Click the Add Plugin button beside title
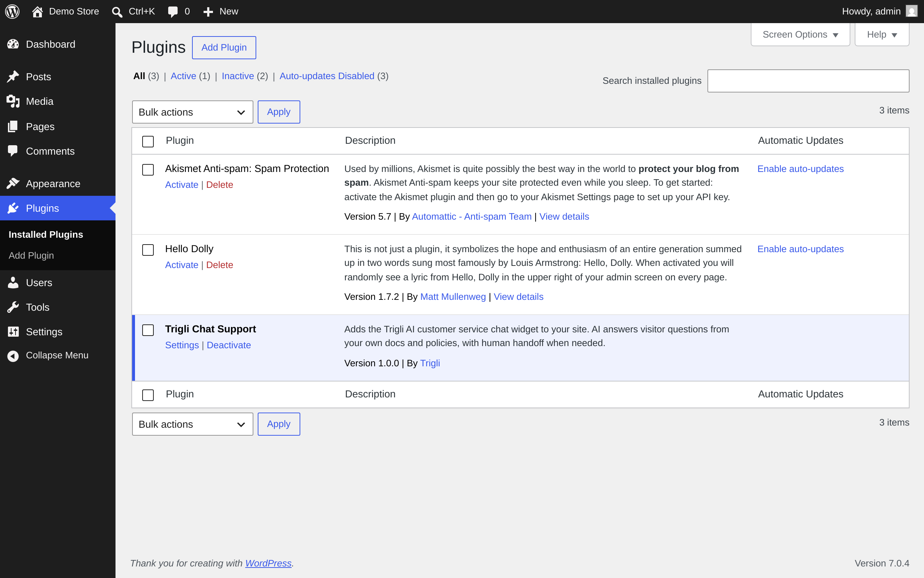Viewport: 924px width, 578px height. [224, 47]
